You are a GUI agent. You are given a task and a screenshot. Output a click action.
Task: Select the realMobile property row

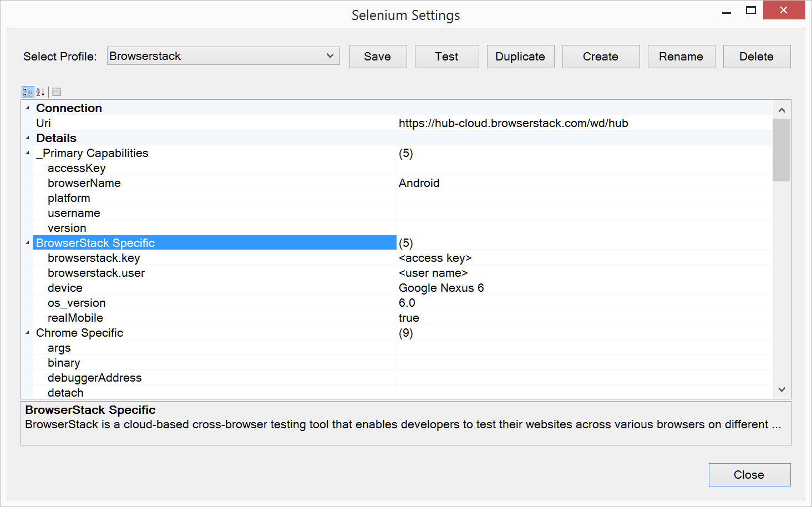[x=75, y=318]
